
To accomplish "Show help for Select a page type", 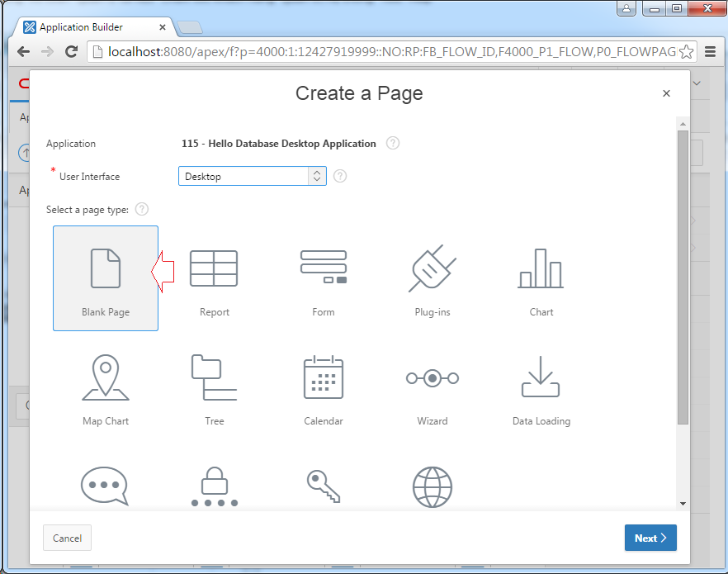I will coord(142,209).
